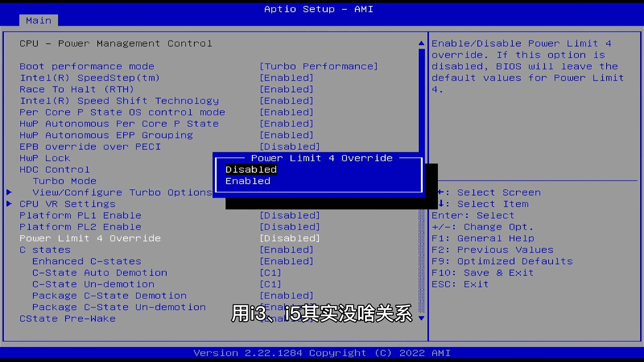
Task: Click the F2: Previous Values hint
Action: point(493,250)
